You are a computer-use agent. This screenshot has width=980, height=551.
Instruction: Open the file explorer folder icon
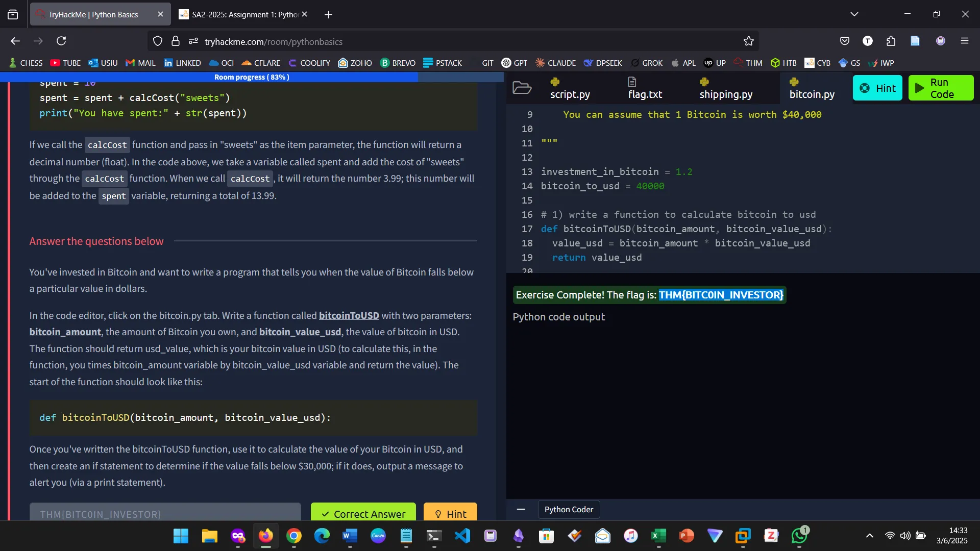coord(522,88)
